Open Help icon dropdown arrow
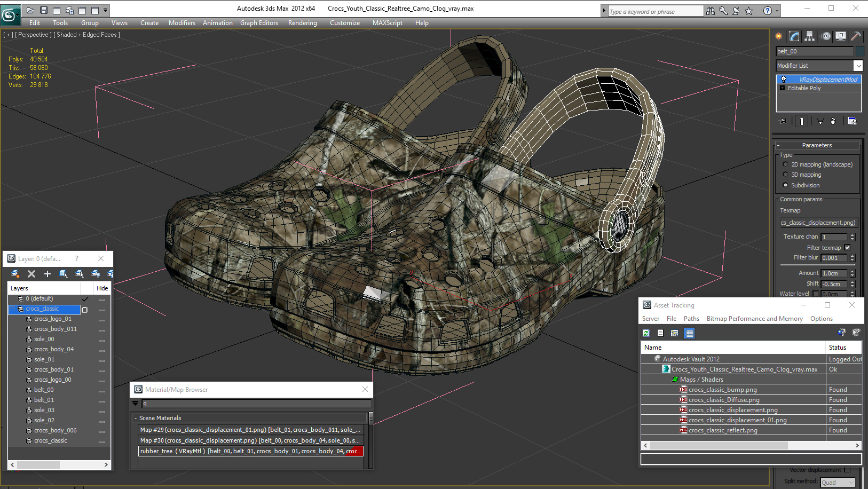Screen dimensions: 868x489 (777, 11)
